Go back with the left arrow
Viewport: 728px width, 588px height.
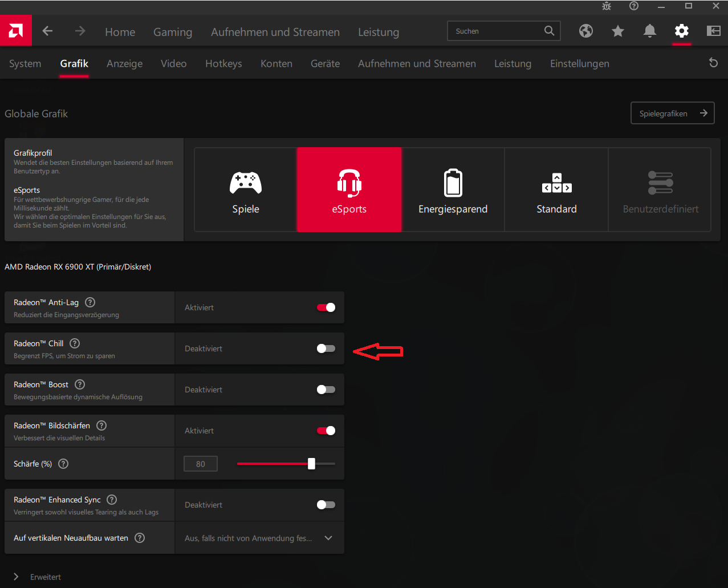coord(47,31)
